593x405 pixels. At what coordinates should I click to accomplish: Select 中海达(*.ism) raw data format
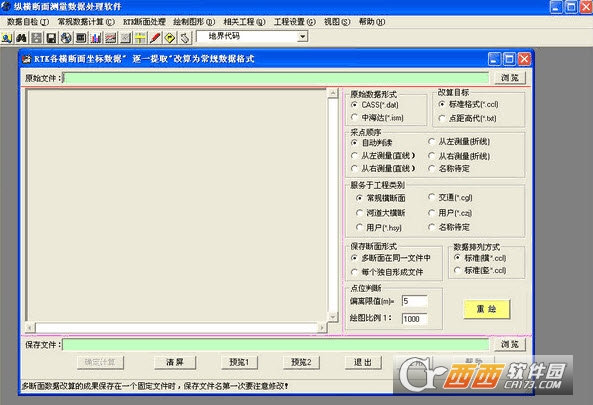354,118
